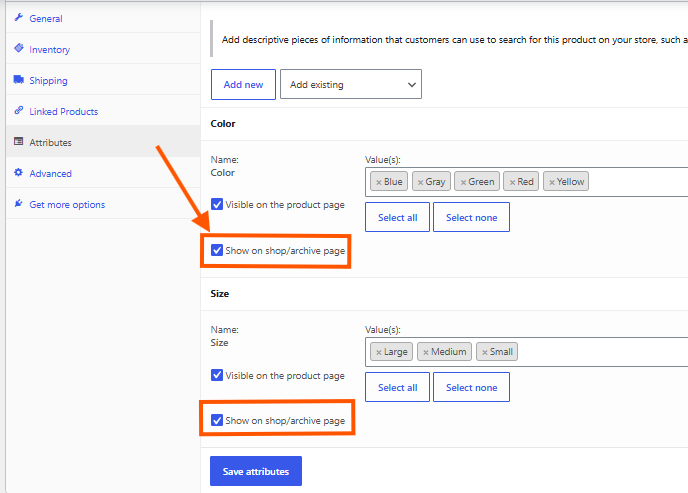Click the Get more options plug icon

(x=18, y=203)
